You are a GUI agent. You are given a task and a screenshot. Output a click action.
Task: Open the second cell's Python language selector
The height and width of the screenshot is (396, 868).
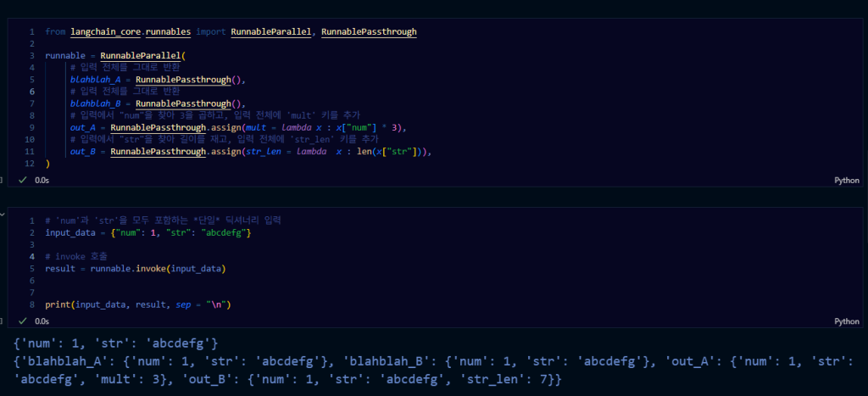point(847,322)
